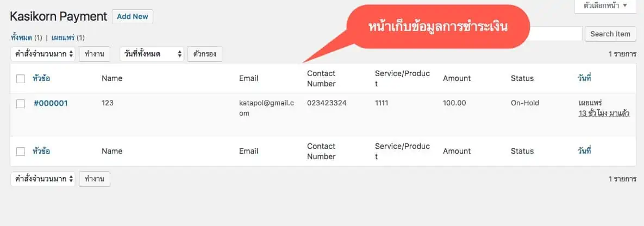This screenshot has width=644, height=226.
Task: Check the box for payment #000001
Action: (x=21, y=104)
